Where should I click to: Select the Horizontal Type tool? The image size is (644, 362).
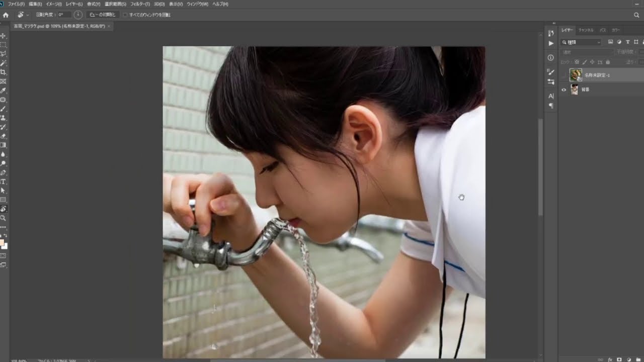point(4,182)
